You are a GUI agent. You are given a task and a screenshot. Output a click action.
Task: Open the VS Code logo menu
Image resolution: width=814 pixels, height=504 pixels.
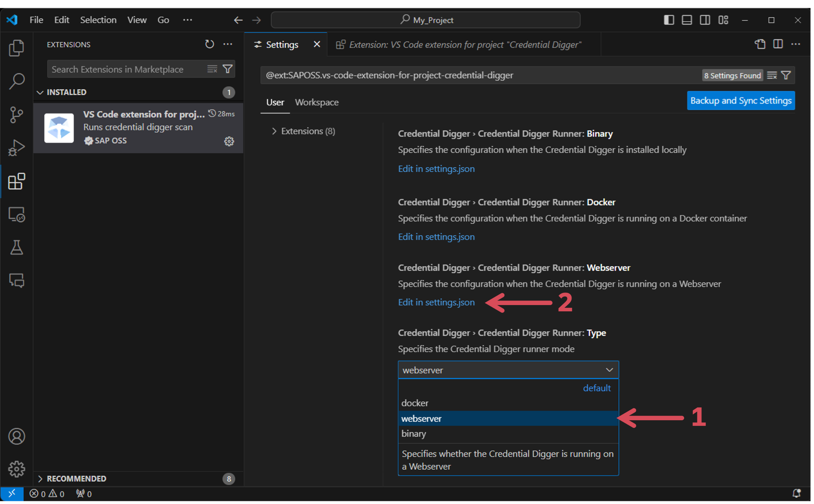(12, 20)
